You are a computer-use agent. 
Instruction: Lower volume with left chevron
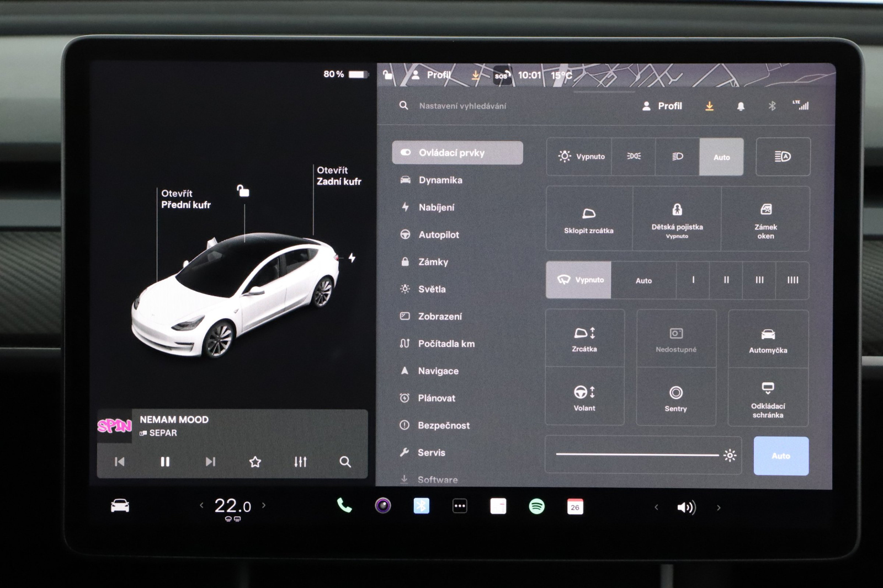tap(656, 507)
